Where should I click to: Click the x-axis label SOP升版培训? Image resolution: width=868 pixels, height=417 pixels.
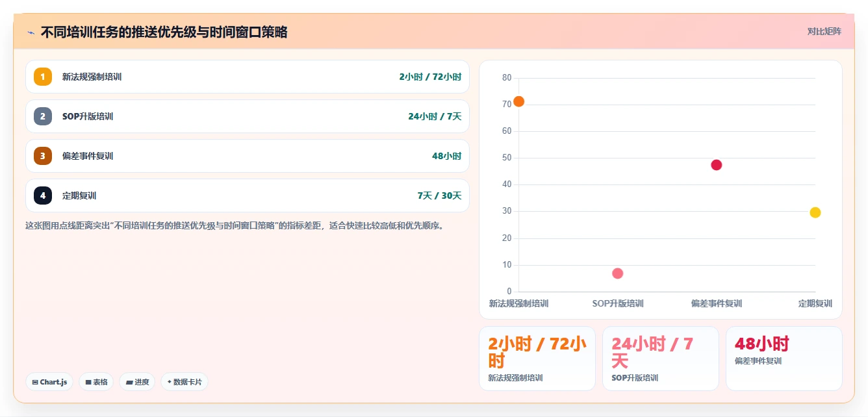click(617, 303)
